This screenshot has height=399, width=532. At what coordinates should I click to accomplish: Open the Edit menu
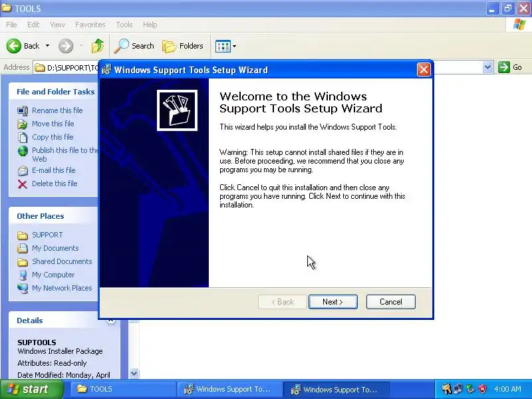point(33,25)
